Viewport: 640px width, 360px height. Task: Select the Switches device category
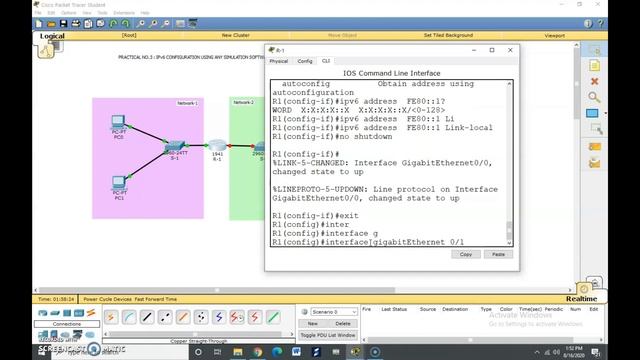pos(55,313)
